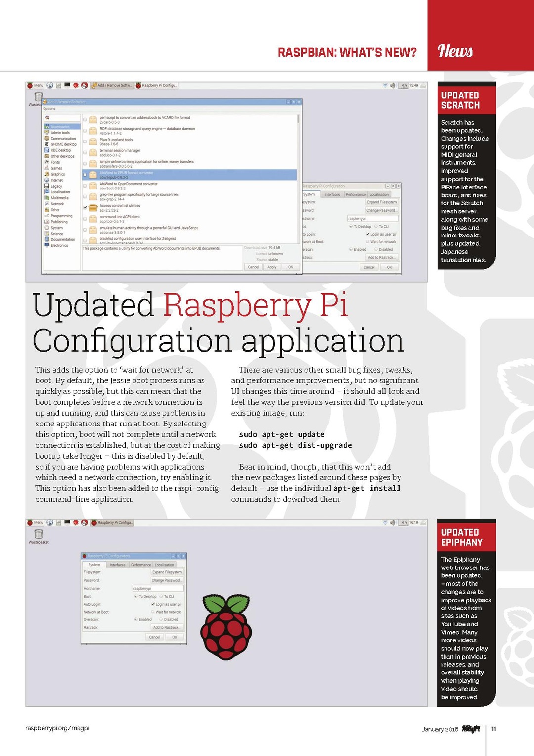Open the Wastebasket icon below the 16:19 panel
Screen dimensions: 534x756
[39, 534]
